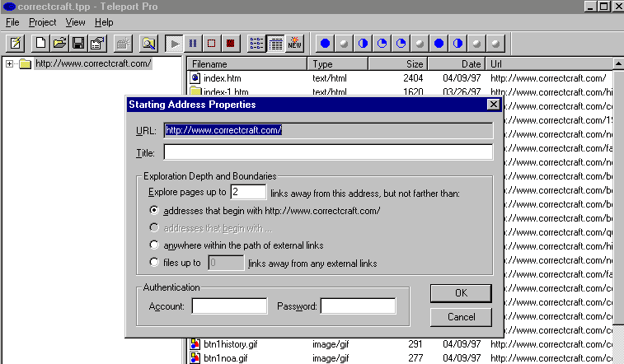Pause the project download
624x364 pixels.
coord(193,44)
